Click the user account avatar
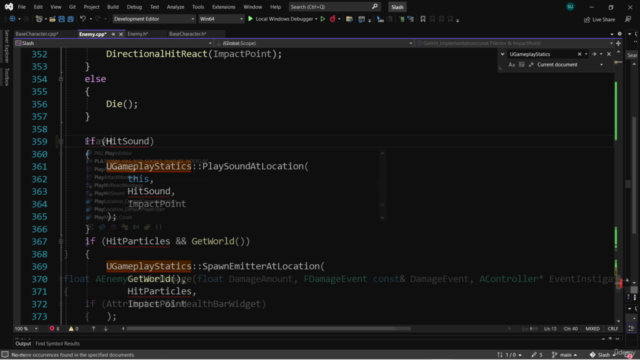The image size is (640, 360). [570, 7]
